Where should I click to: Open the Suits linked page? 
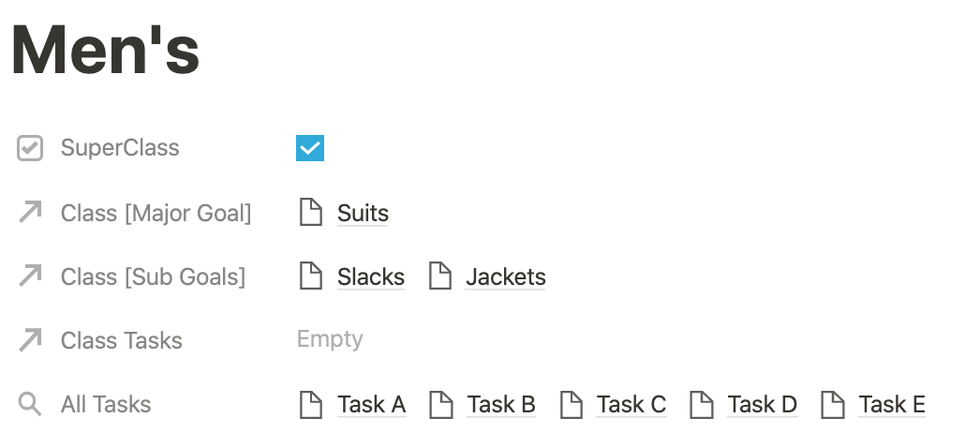tap(364, 213)
